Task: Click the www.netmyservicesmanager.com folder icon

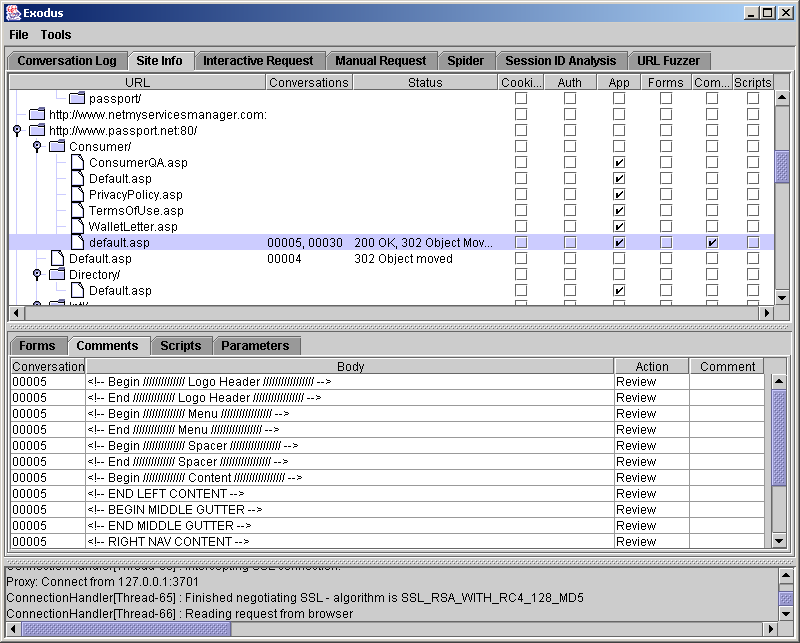Action: (x=37, y=114)
